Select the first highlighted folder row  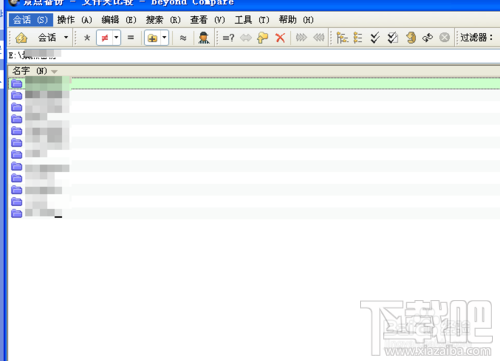254,83
